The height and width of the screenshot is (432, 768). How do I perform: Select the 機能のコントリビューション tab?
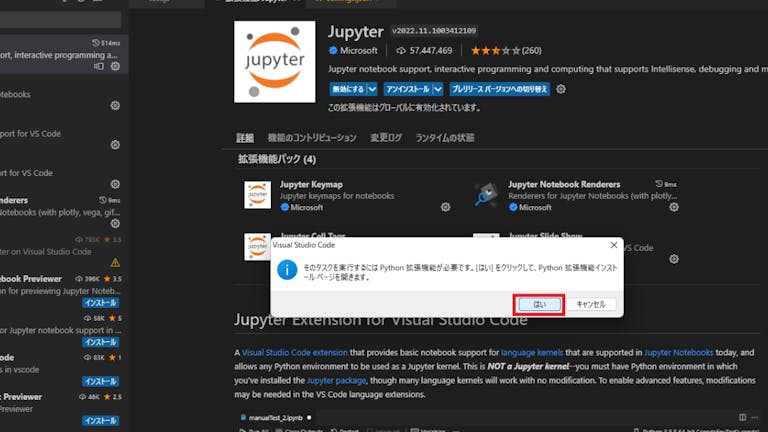tap(312, 138)
